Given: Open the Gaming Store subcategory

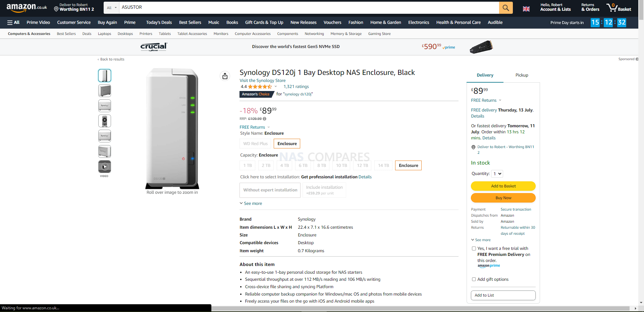Looking at the screenshot, I should tap(379, 34).
